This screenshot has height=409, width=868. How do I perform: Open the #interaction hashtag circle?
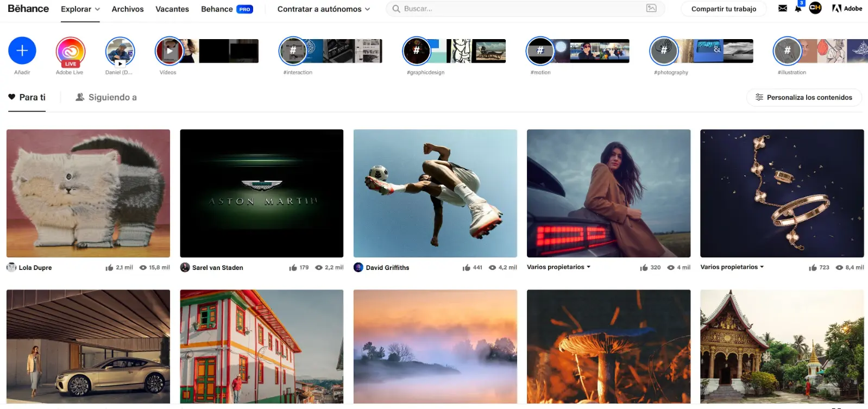pyautogui.click(x=293, y=51)
